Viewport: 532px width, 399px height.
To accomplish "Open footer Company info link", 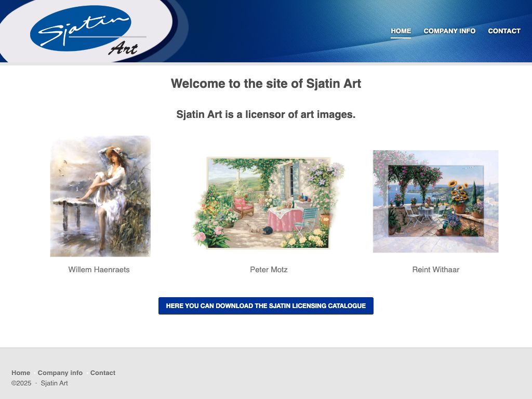I will pos(60,373).
